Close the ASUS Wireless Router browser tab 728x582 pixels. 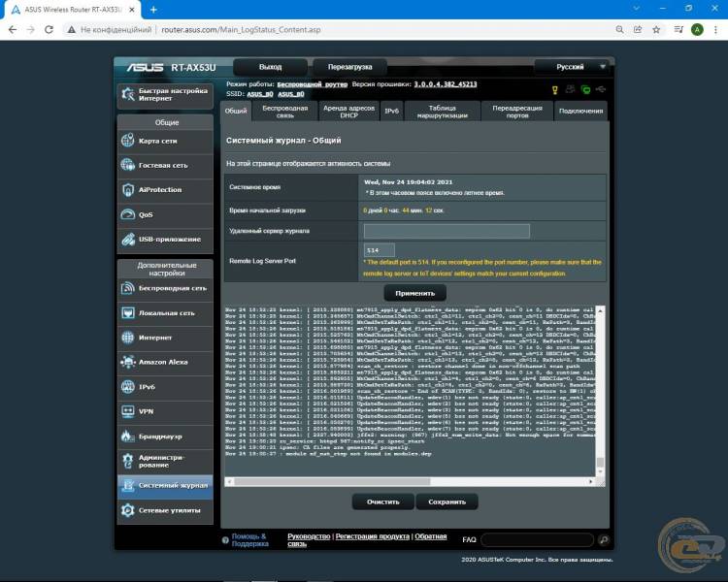point(132,10)
